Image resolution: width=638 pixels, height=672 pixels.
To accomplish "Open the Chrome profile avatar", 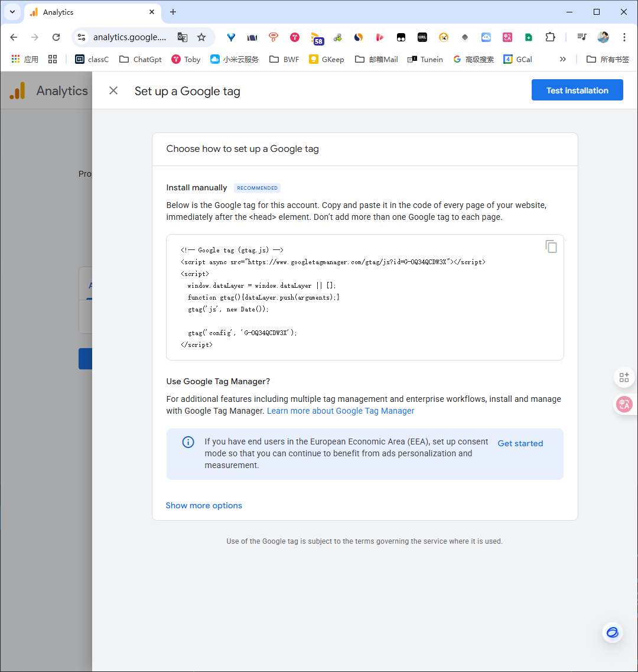I will [x=603, y=37].
